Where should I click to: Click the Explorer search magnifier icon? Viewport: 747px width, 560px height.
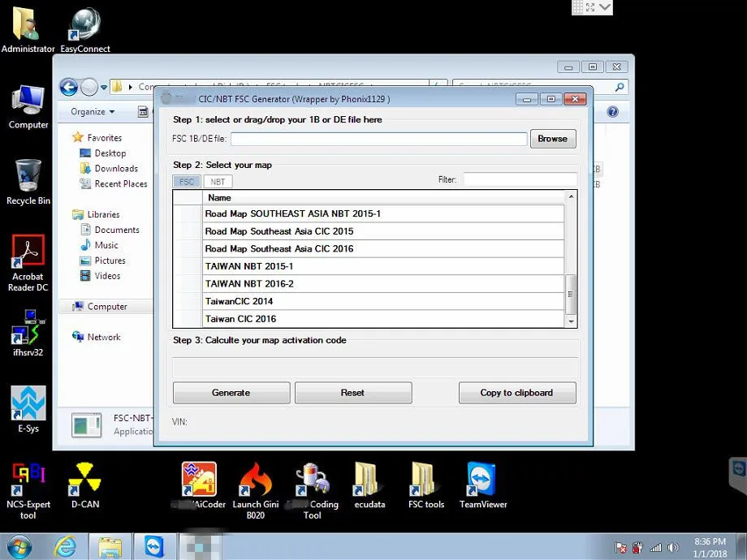(620, 87)
